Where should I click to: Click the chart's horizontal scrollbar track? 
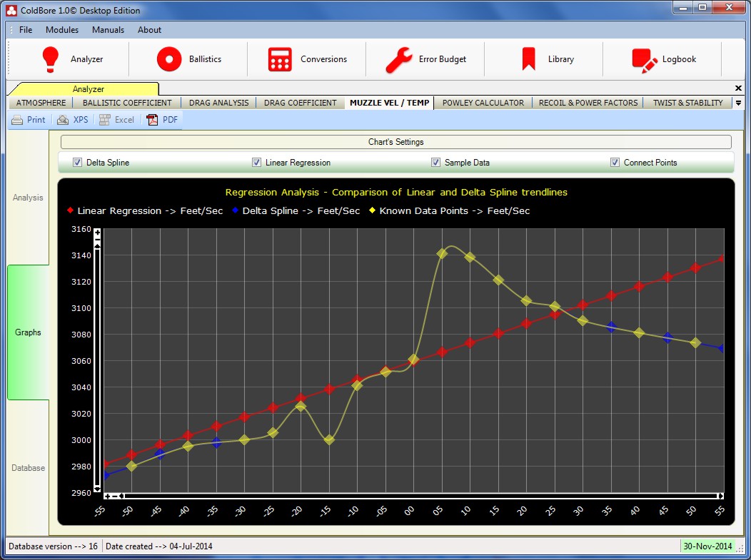click(421, 497)
